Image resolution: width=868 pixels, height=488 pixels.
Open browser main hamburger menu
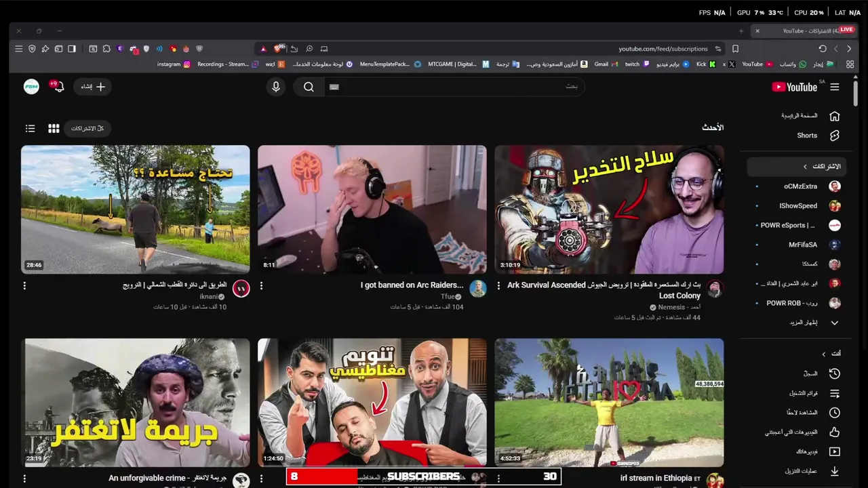tap(18, 49)
